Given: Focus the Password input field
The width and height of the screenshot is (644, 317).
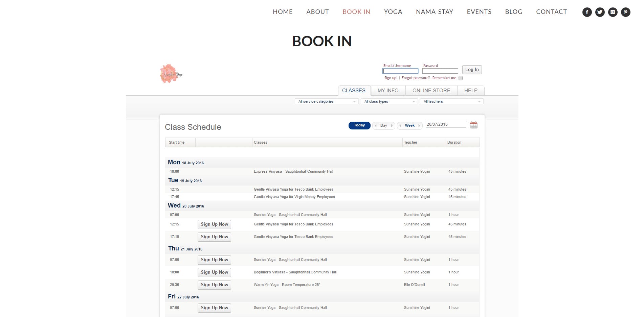Looking at the screenshot, I should tap(440, 71).
